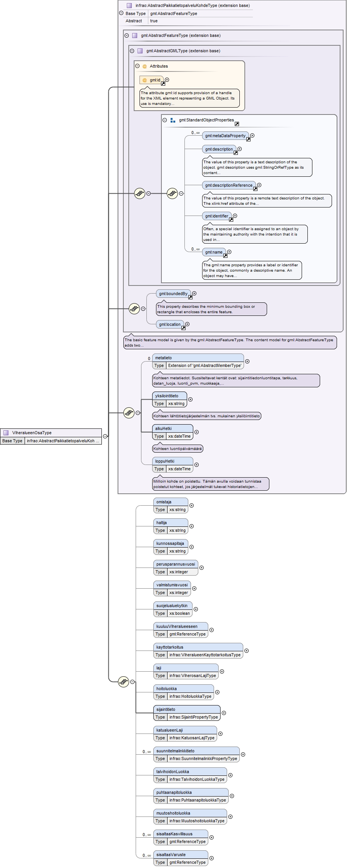Select sequence icon beside gml:boundedBy

tap(134, 308)
